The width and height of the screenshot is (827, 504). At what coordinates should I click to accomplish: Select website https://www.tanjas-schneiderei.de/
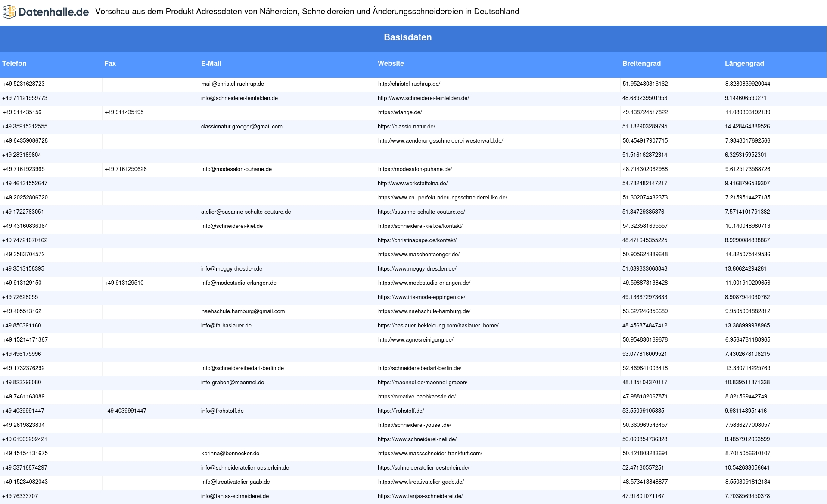[x=420, y=496]
